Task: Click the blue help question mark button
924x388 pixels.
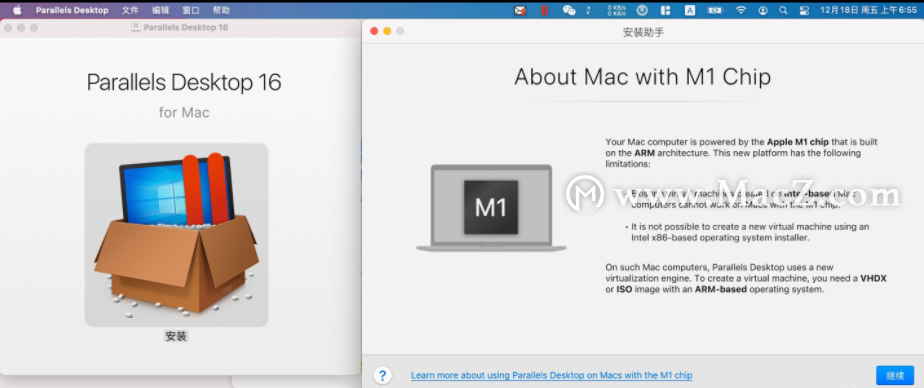Action: [382, 375]
